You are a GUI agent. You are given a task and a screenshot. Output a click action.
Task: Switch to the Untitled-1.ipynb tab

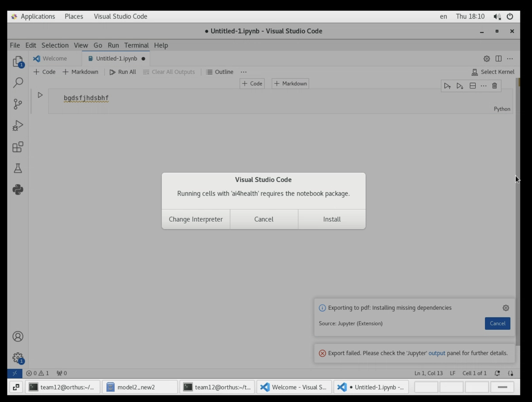point(116,59)
